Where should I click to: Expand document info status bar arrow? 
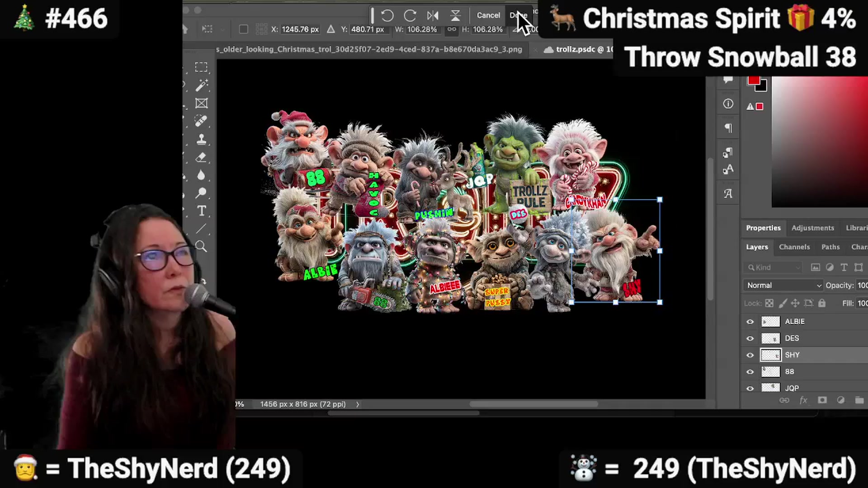tap(357, 404)
